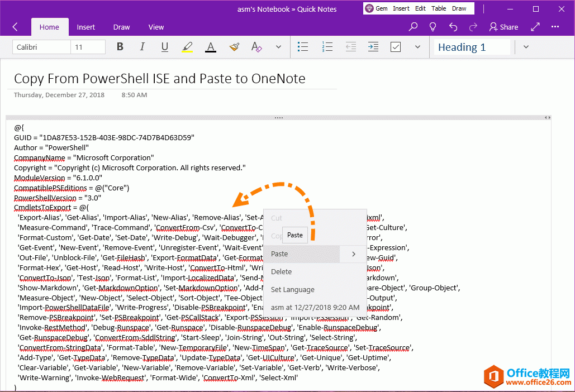This screenshot has width=575, height=392.
Task: Apply text highlight color
Action: [x=187, y=47]
